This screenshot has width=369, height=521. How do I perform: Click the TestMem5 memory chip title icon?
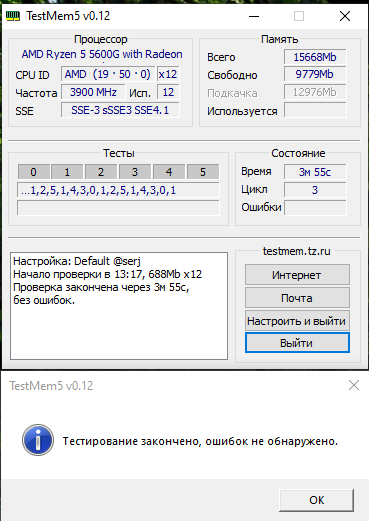click(x=13, y=16)
